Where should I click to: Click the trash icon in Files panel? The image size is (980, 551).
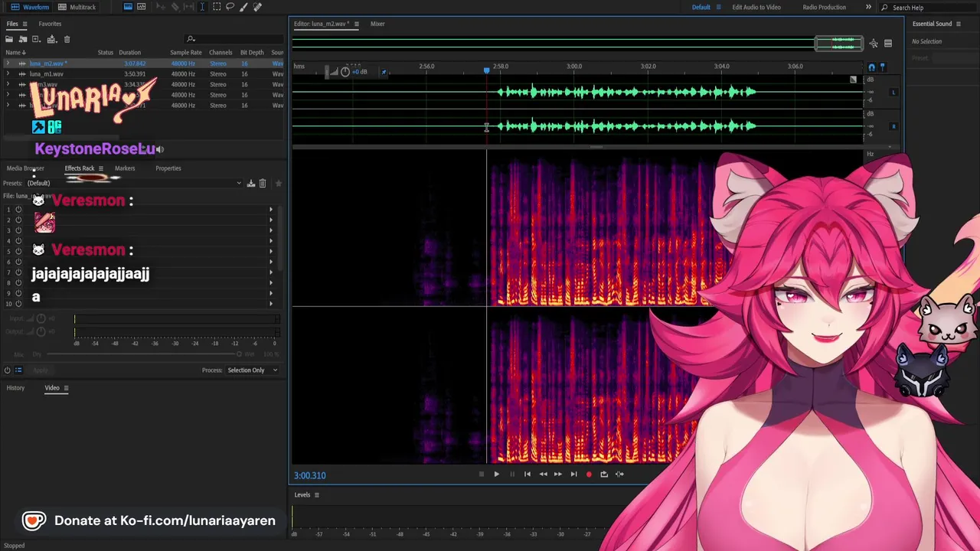67,39
